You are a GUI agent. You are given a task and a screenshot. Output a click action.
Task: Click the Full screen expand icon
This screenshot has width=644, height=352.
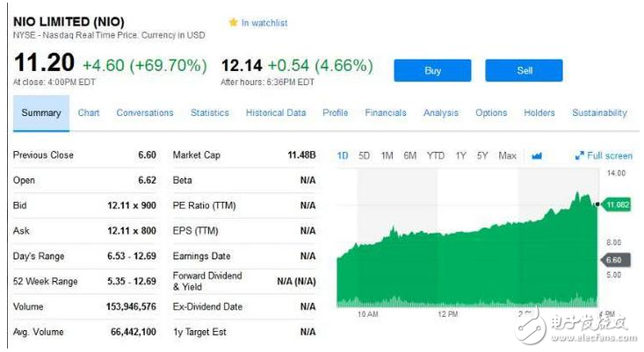coord(580,156)
